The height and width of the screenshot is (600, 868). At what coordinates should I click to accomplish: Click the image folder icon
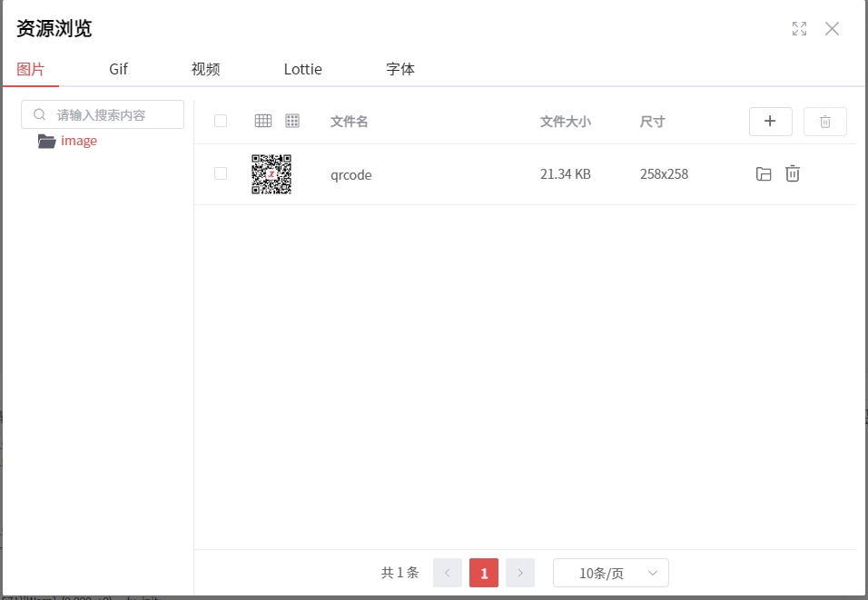(x=47, y=141)
